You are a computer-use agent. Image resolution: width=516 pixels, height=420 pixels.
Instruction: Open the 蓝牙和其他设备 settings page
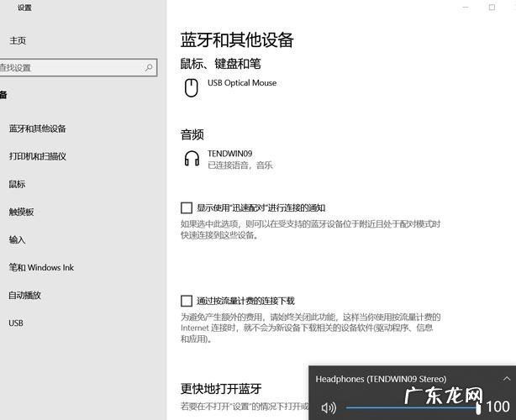tap(37, 129)
